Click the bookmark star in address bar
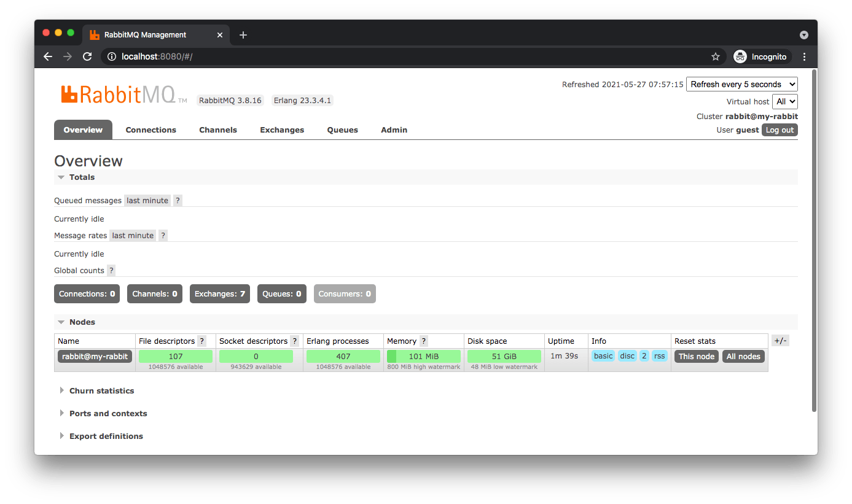852x504 pixels. (715, 56)
